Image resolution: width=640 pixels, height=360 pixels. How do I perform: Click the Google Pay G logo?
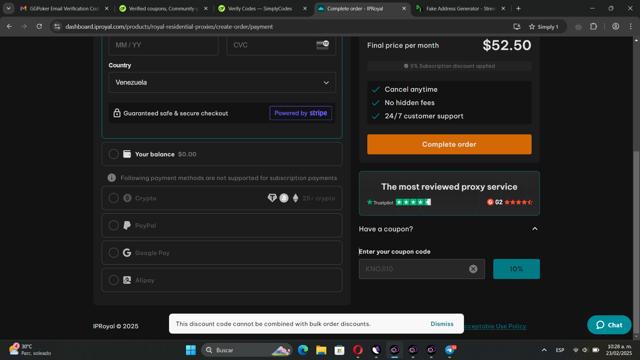coord(127,253)
